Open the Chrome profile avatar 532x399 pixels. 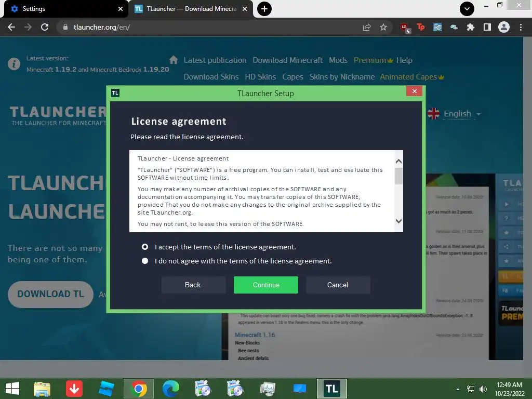click(x=504, y=27)
